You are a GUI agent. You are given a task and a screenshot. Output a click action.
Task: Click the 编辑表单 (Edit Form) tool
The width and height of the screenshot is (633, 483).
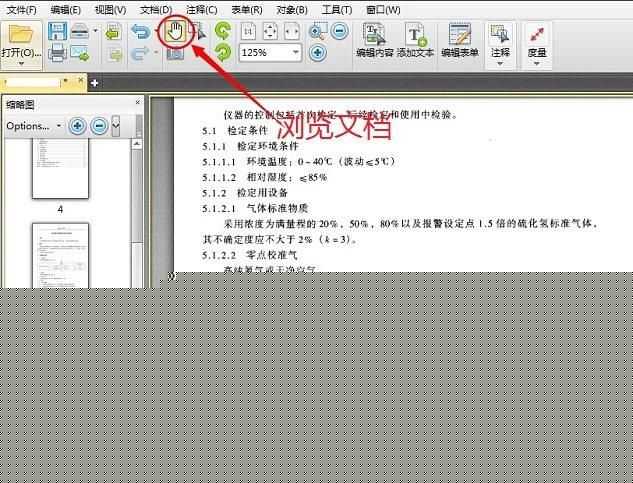click(460, 40)
